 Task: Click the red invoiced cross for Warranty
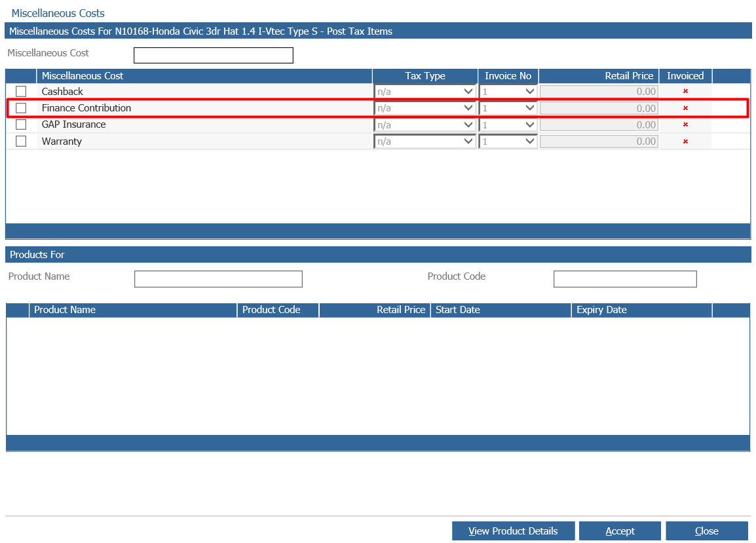coord(685,141)
